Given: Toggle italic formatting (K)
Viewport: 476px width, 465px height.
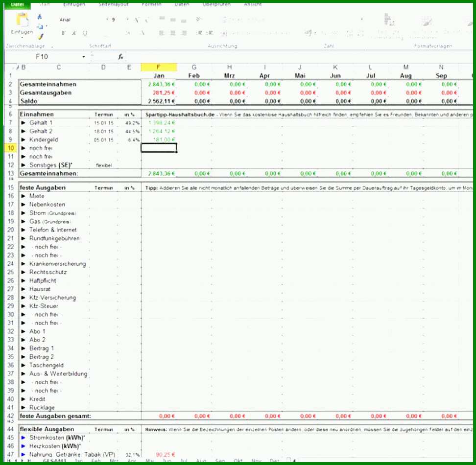Looking at the screenshot, I should [x=74, y=33].
